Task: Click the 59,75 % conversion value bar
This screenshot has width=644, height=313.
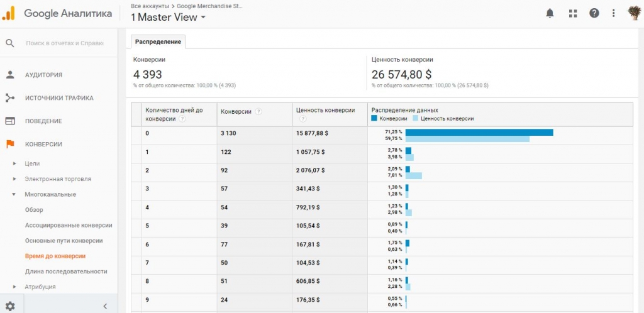Action: 467,139
